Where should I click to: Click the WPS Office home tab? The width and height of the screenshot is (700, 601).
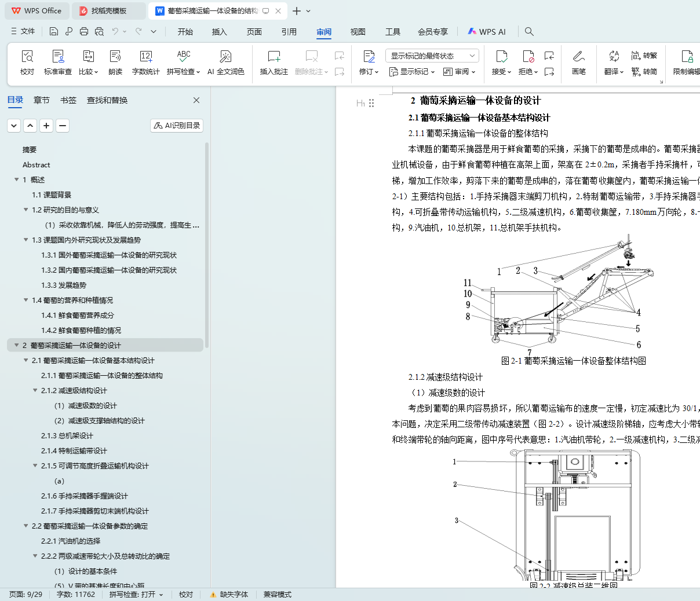click(37, 11)
